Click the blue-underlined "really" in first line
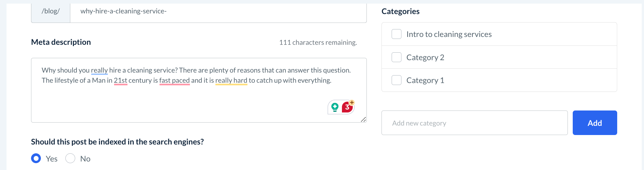644x170 pixels. coord(99,70)
